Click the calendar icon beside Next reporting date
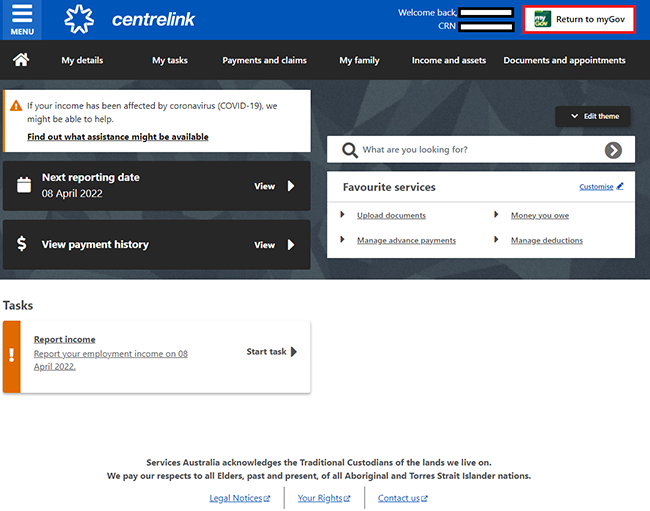Image resolution: width=650 pixels, height=511 pixels. [x=25, y=185]
